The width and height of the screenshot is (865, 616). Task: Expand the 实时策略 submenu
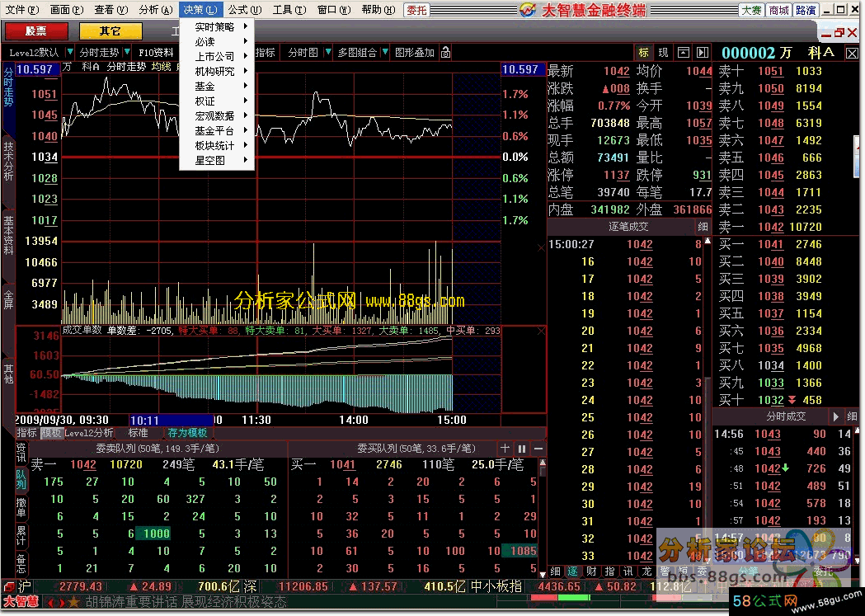tap(216, 27)
